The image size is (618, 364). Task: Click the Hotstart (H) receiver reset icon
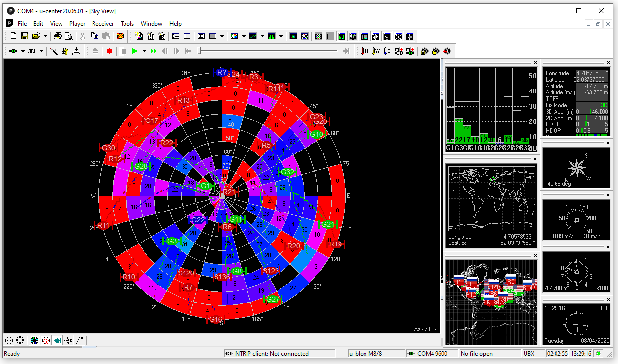coord(364,51)
